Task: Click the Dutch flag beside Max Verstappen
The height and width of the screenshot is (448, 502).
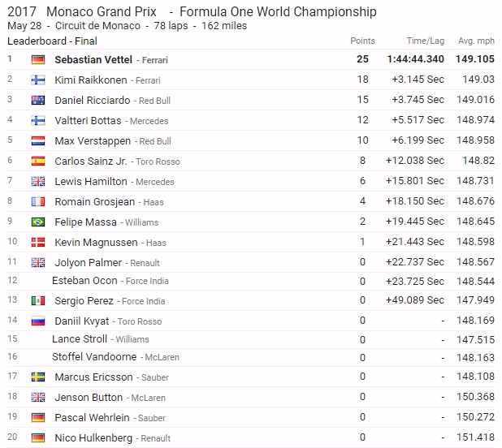Action: tap(37, 140)
